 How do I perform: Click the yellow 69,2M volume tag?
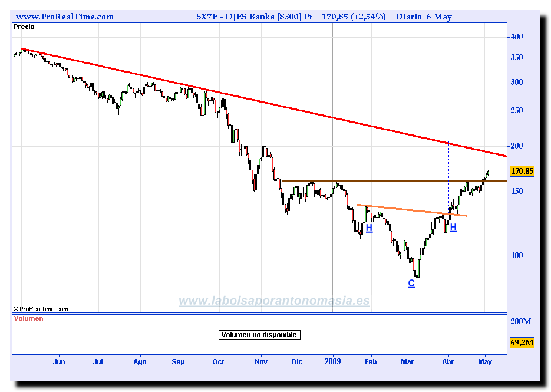click(x=522, y=343)
